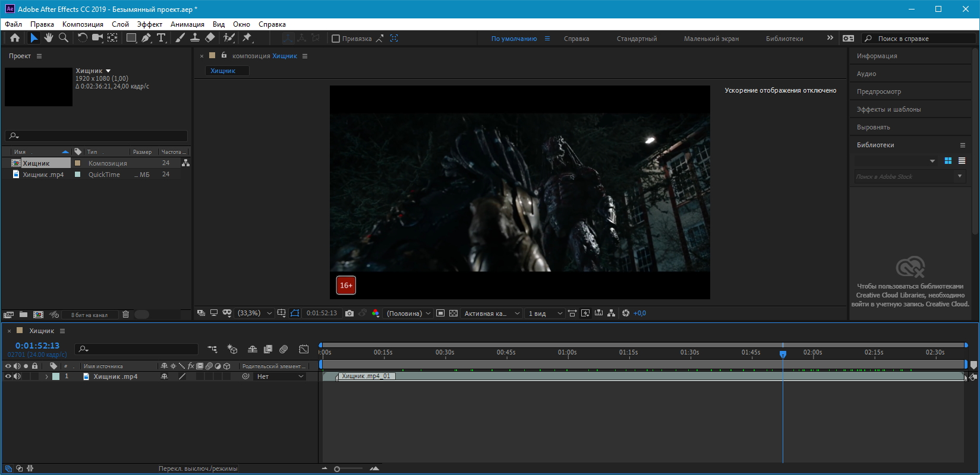This screenshot has height=475, width=980.
Task: Select the Hand tool
Action: click(x=48, y=38)
